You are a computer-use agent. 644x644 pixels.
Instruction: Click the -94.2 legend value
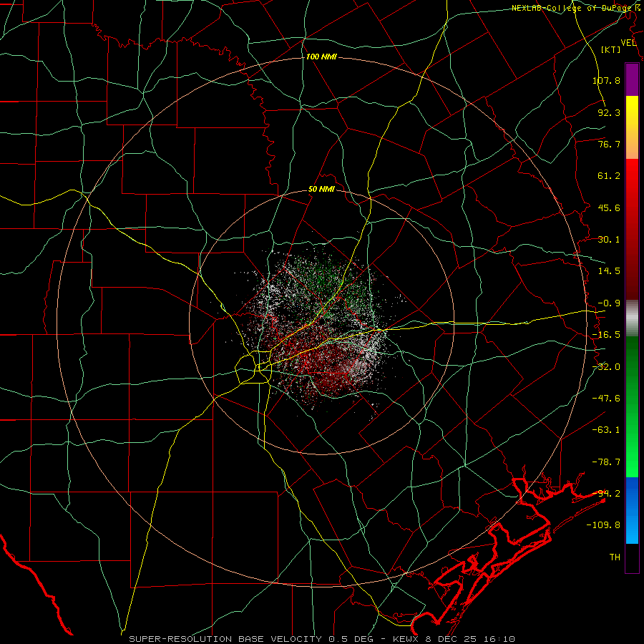coord(606,494)
